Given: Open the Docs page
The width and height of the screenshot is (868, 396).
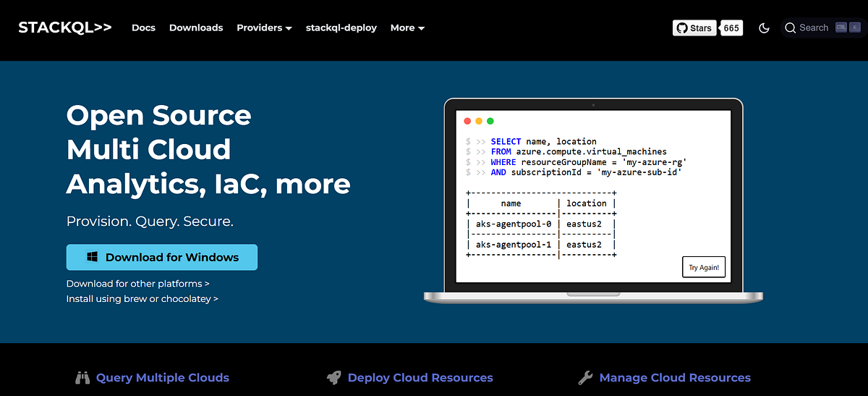Looking at the screenshot, I should pos(143,28).
